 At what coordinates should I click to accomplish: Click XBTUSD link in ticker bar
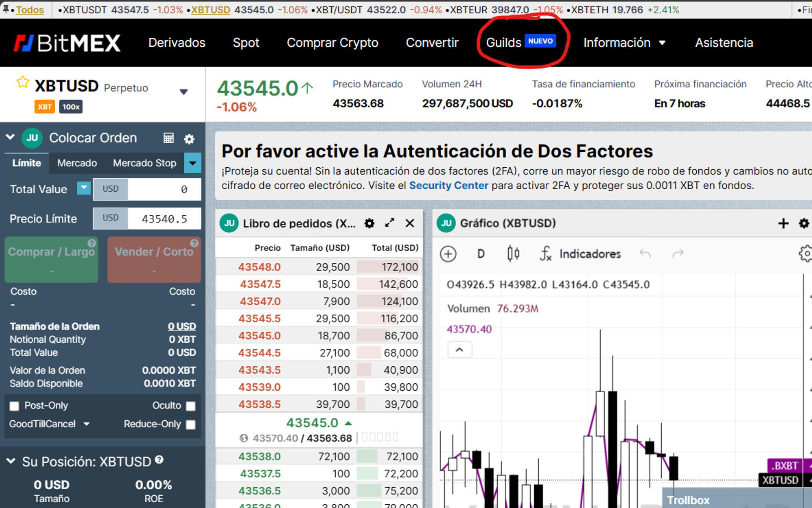[210, 10]
